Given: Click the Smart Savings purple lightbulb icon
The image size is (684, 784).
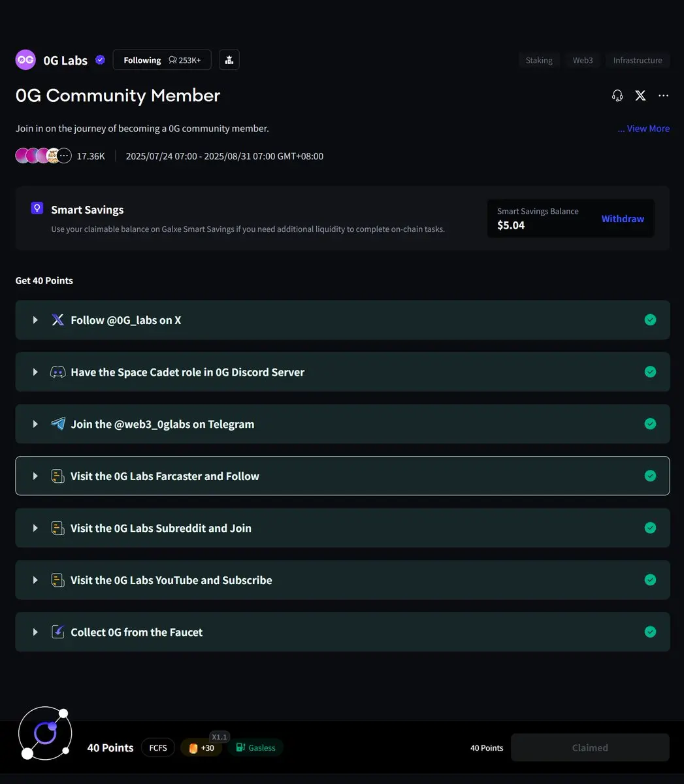Looking at the screenshot, I should point(37,208).
